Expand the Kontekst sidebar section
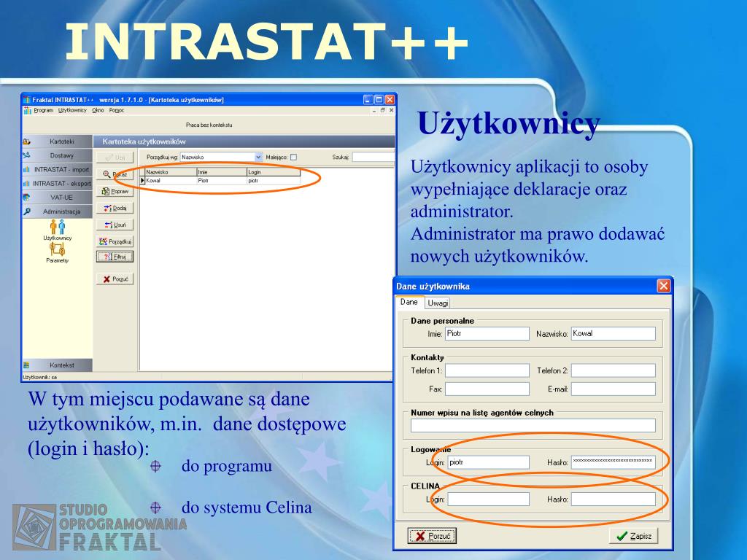This screenshot has height=560, width=747. [x=58, y=365]
